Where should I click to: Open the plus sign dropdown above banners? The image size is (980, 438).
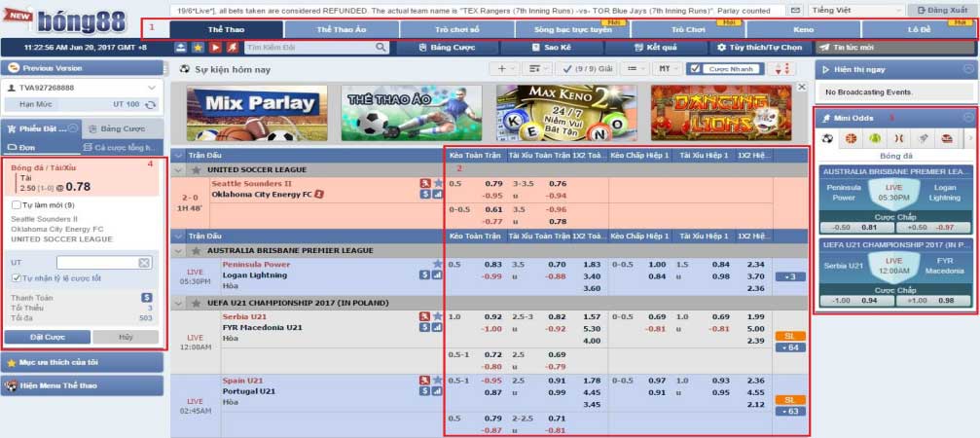505,69
